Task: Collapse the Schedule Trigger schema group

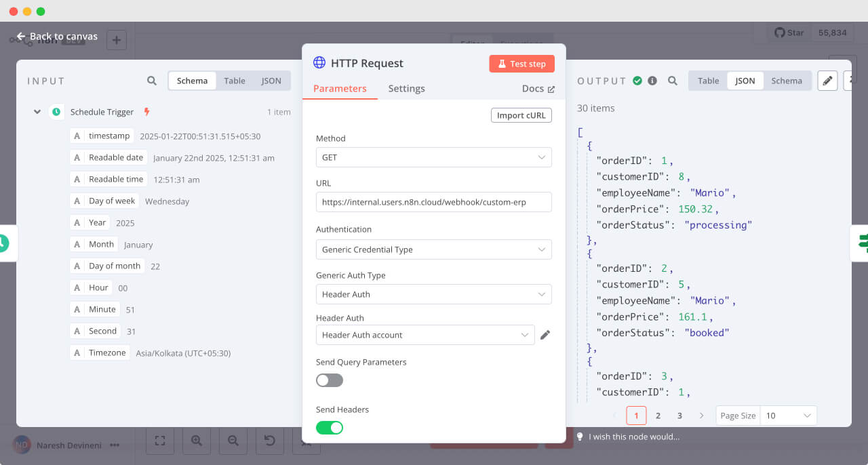Action: (x=37, y=112)
